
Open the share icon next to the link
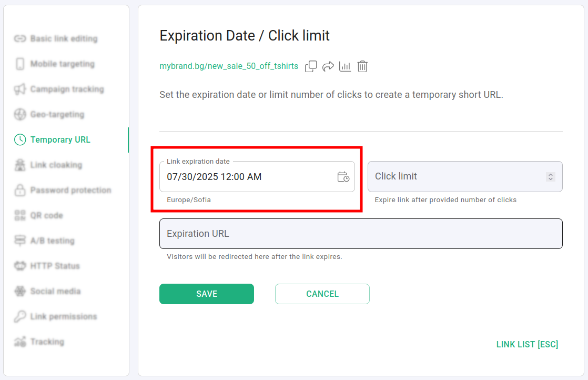328,66
